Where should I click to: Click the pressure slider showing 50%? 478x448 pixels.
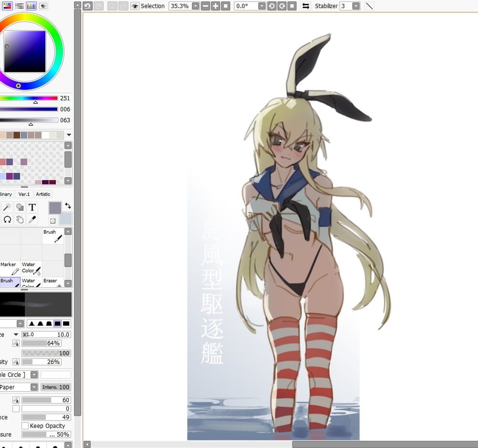click(x=46, y=434)
